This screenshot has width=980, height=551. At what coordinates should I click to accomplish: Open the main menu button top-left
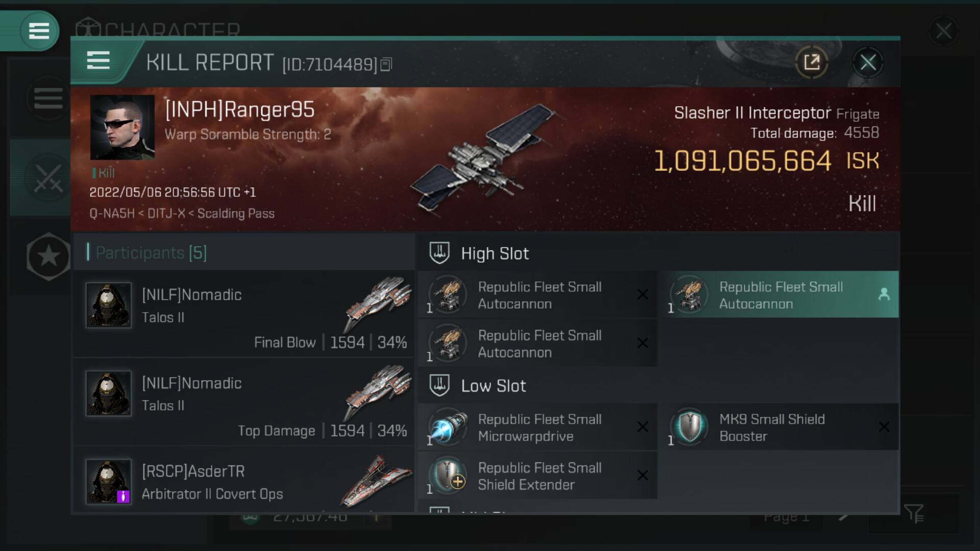(38, 31)
